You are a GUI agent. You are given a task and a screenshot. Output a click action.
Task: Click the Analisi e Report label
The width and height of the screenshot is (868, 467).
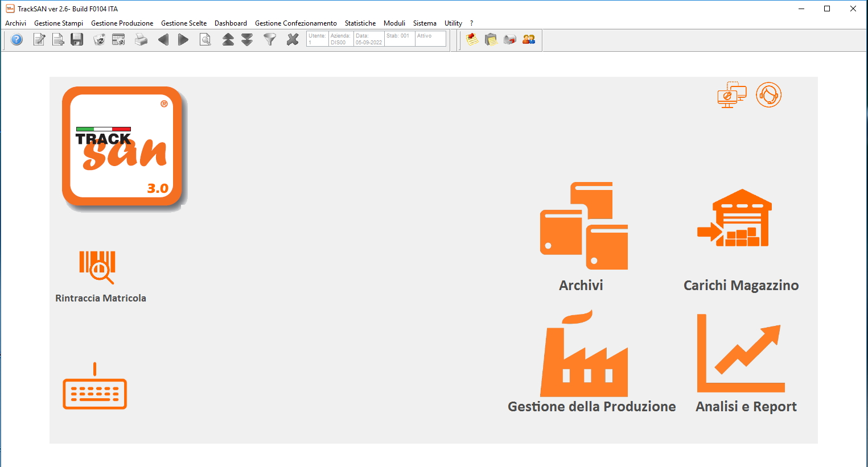[746, 407]
